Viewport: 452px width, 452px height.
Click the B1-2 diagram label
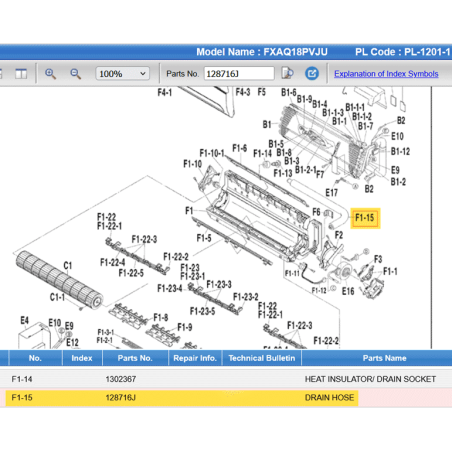click(398, 182)
